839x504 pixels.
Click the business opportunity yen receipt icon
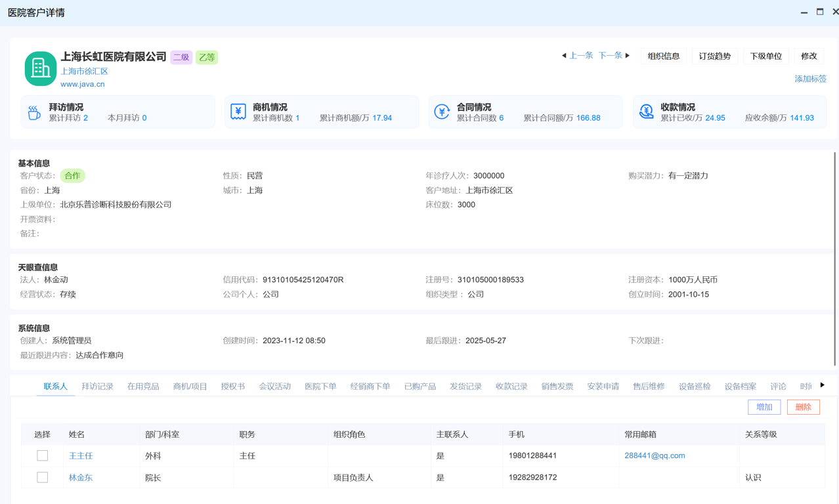238,112
